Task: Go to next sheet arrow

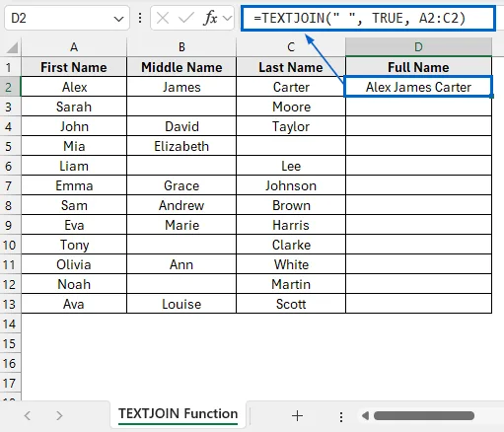Action: [x=59, y=416]
